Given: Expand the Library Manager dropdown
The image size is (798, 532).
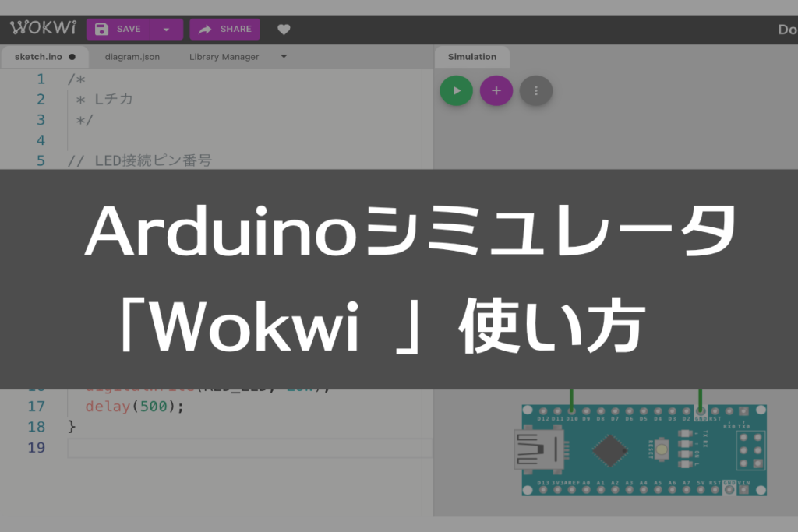Looking at the screenshot, I should click(283, 56).
